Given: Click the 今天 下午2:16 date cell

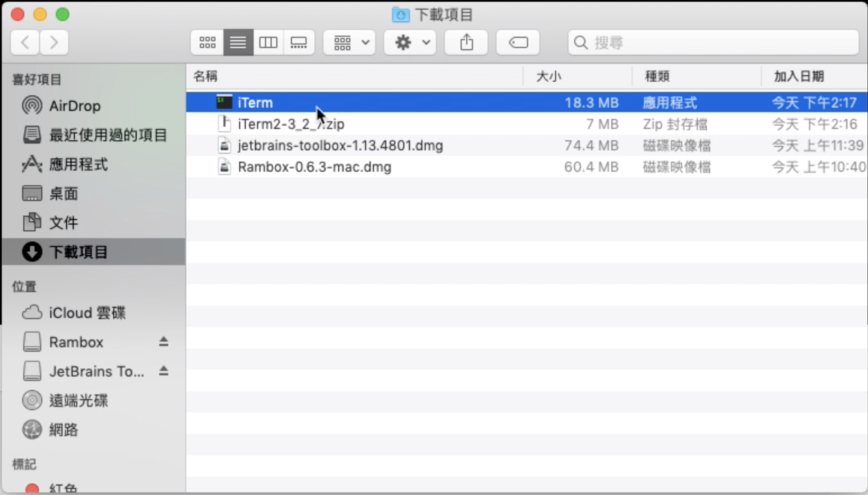Looking at the screenshot, I should (x=814, y=124).
